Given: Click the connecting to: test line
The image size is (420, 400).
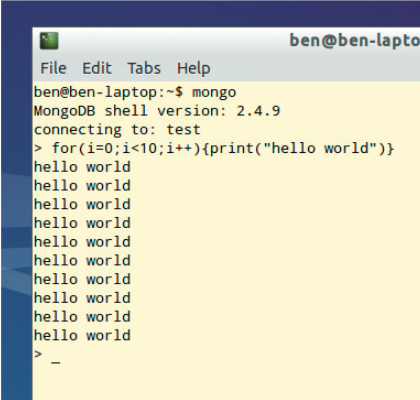Looking at the screenshot, I should [x=117, y=130].
